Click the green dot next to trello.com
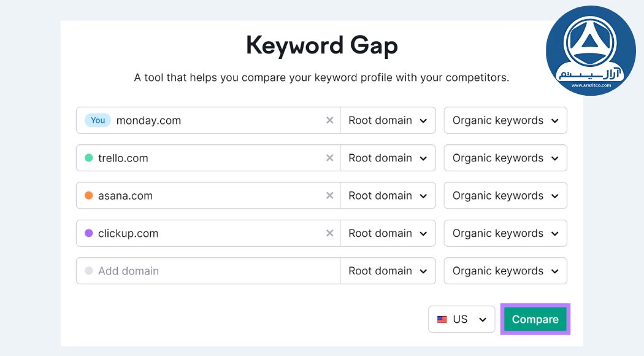This screenshot has width=644, height=356. point(89,158)
